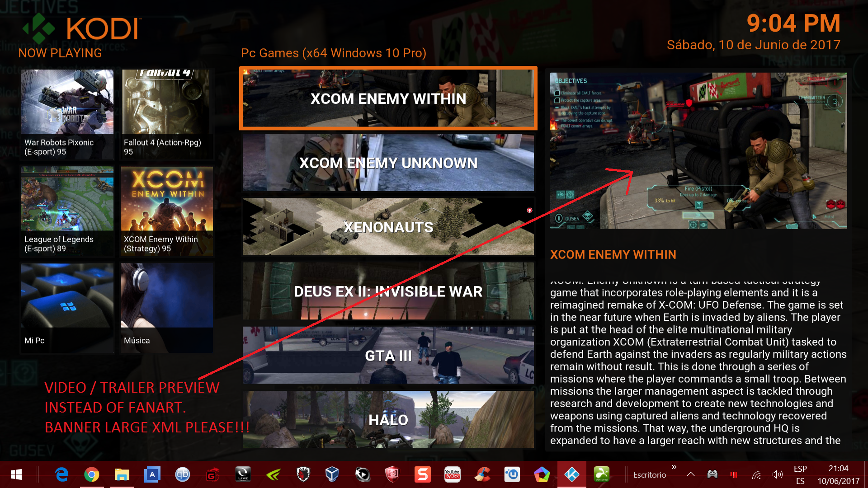Click the game description text

coord(698,363)
